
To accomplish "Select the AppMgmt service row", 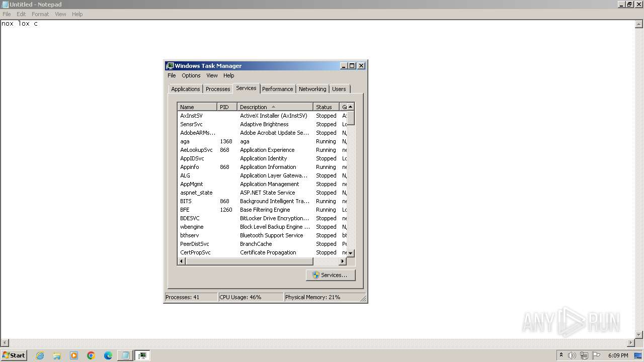I will pos(262,184).
